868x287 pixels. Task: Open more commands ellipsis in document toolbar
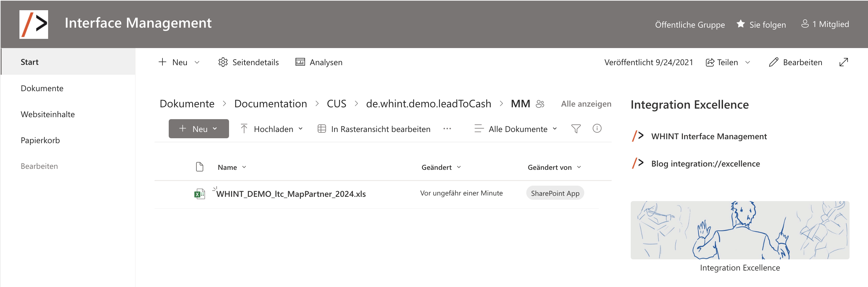point(447,129)
